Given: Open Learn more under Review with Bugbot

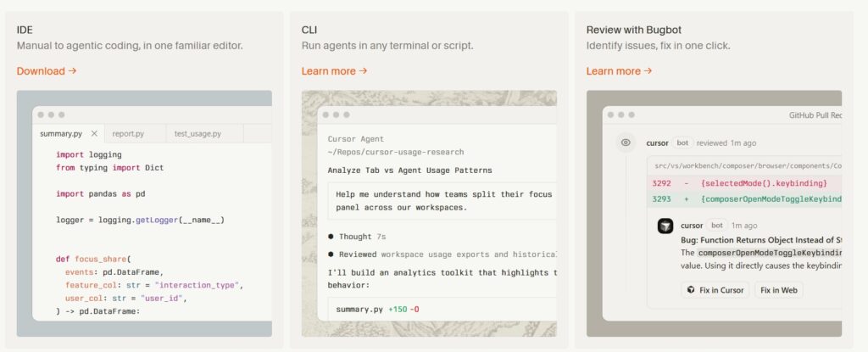Looking at the screenshot, I should click(614, 71).
